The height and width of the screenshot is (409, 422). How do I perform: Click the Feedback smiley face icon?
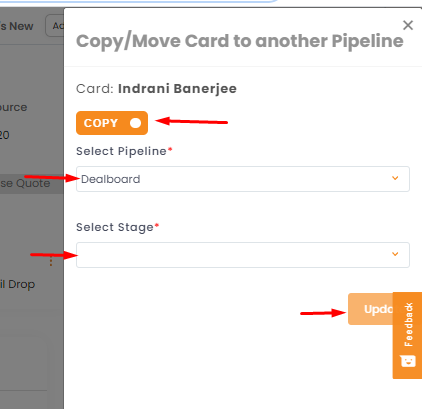(408, 361)
